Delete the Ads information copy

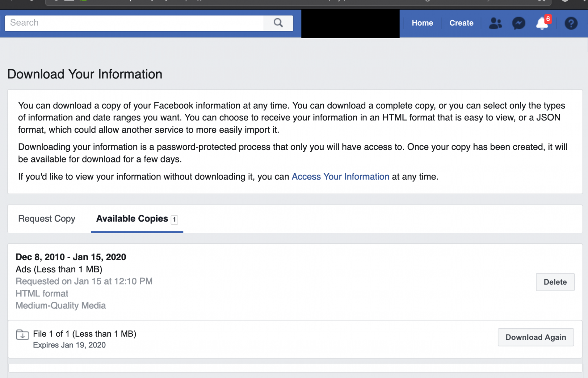[x=555, y=282]
